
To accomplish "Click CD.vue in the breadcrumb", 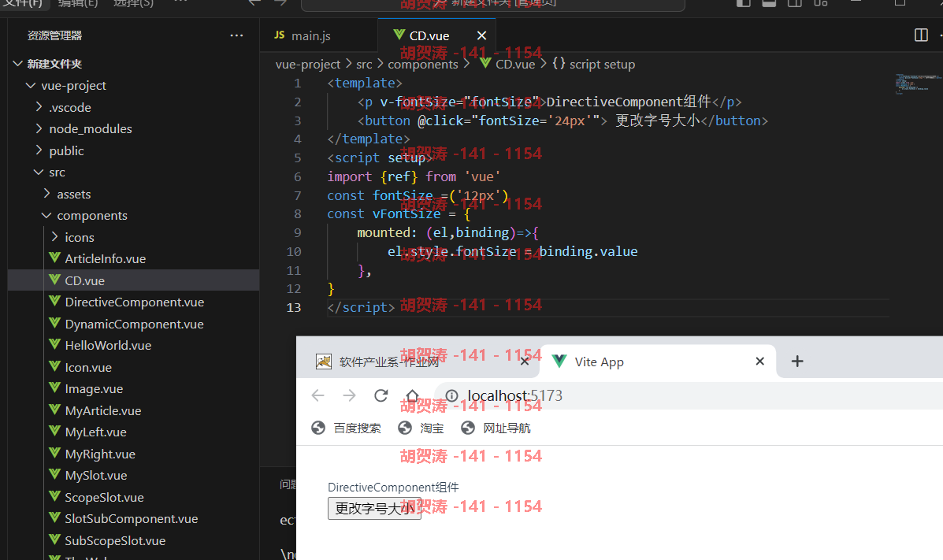I will (x=514, y=65).
